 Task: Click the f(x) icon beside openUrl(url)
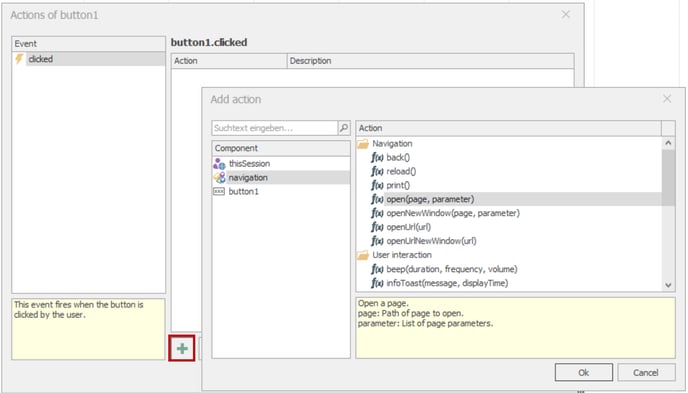click(x=377, y=227)
